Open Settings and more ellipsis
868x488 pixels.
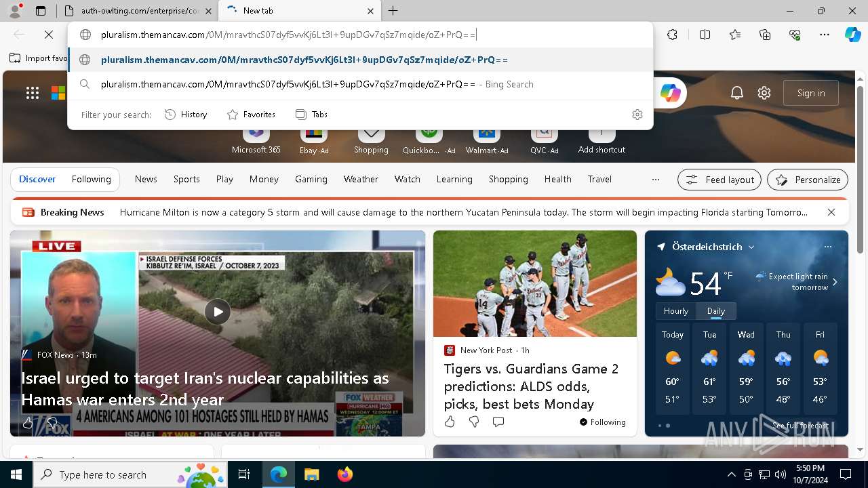(x=825, y=35)
